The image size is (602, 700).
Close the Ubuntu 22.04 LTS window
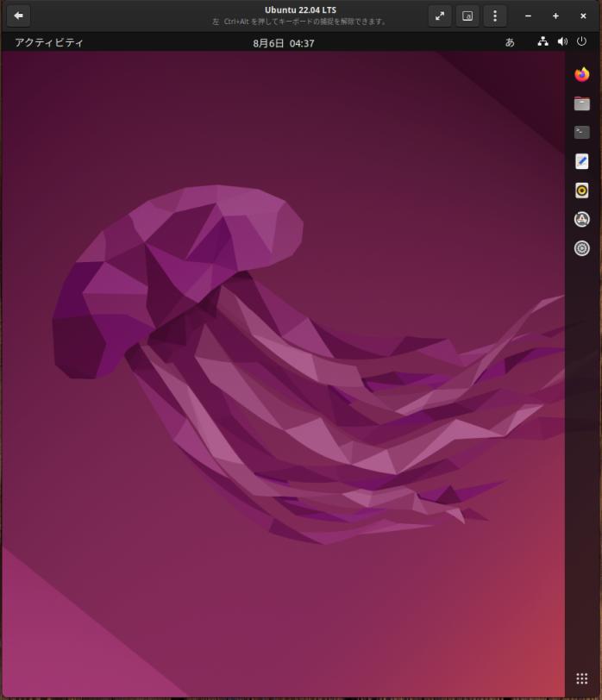coord(583,16)
